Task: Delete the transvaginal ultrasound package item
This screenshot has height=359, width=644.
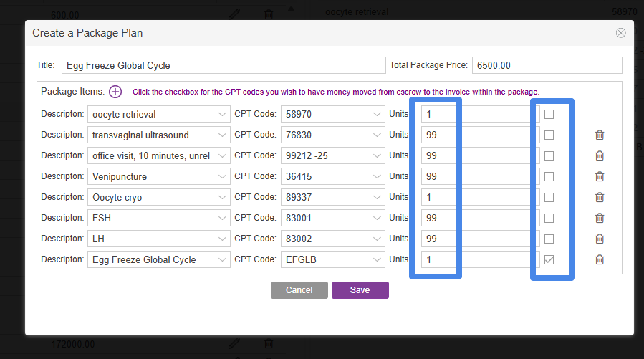Action: click(x=600, y=135)
